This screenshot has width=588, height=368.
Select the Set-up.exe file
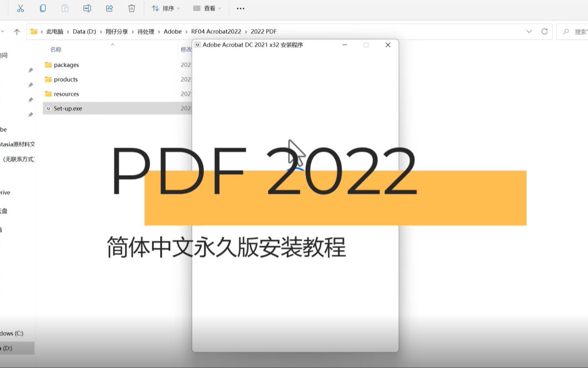[117, 109]
